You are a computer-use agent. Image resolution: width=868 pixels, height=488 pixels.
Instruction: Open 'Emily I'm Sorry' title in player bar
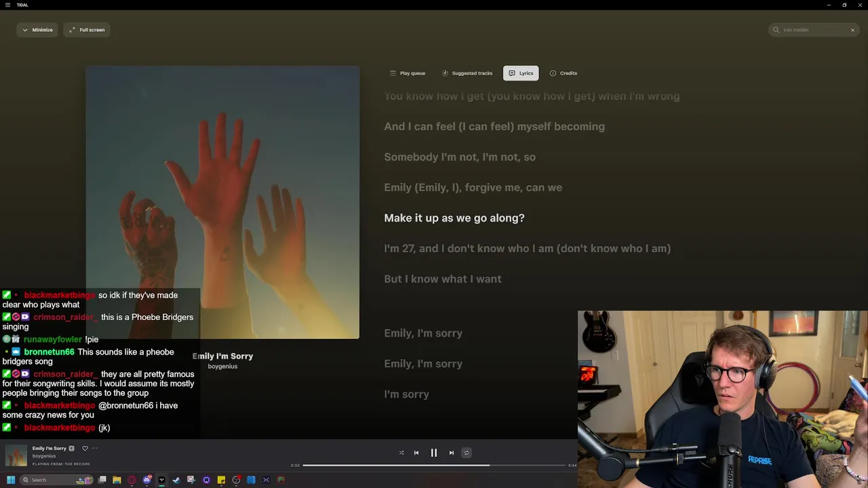(50, 448)
